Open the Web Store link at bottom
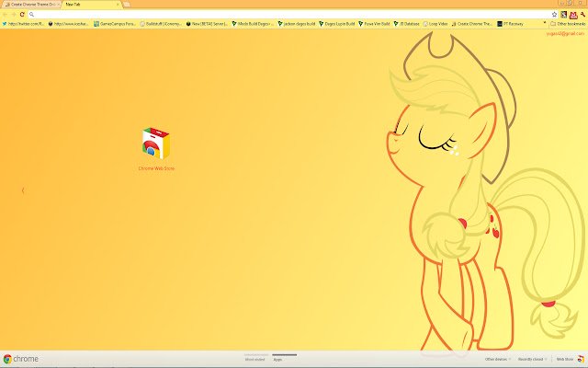This screenshot has width=588, height=368. (570, 360)
